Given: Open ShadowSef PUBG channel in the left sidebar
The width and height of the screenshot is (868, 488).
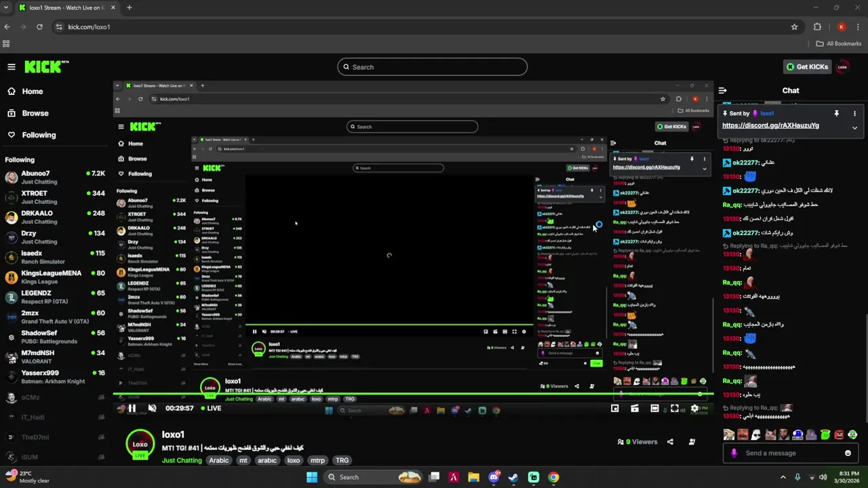Looking at the screenshot, I should (54, 337).
